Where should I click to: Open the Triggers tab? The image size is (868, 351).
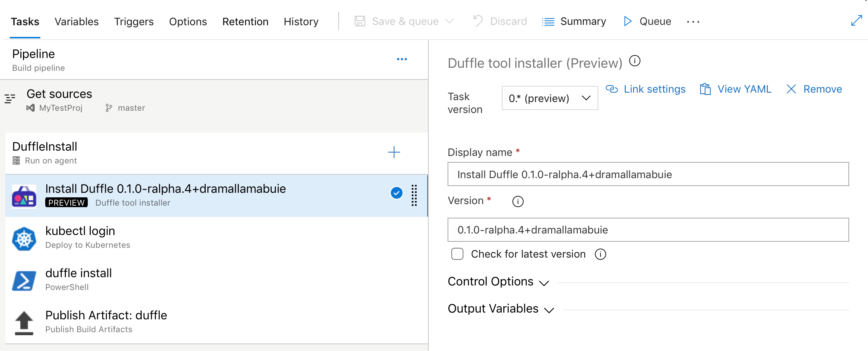coord(134,21)
